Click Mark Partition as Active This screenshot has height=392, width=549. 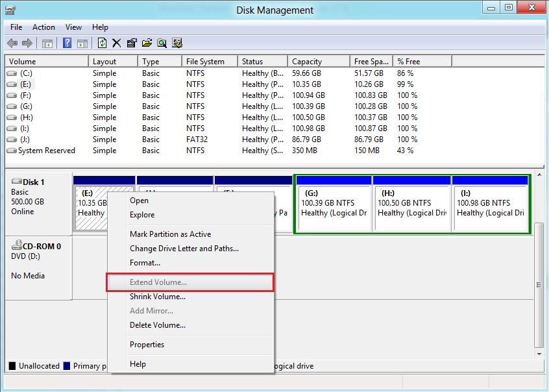170,234
